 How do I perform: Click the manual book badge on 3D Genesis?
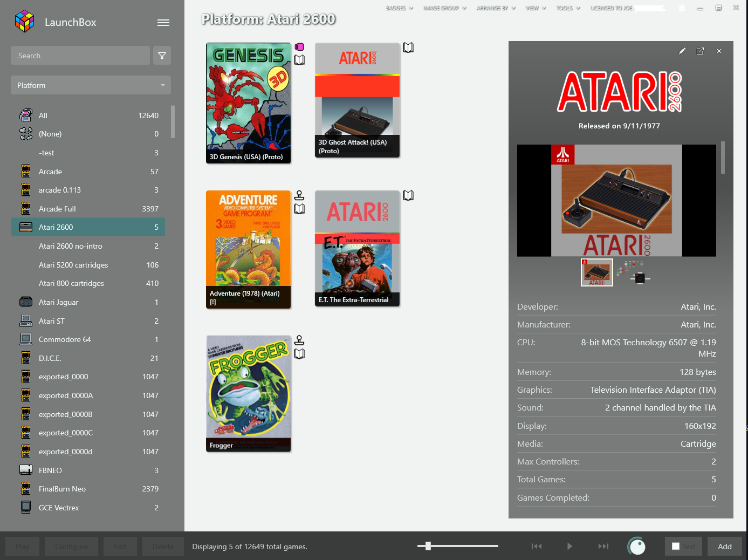[299, 60]
